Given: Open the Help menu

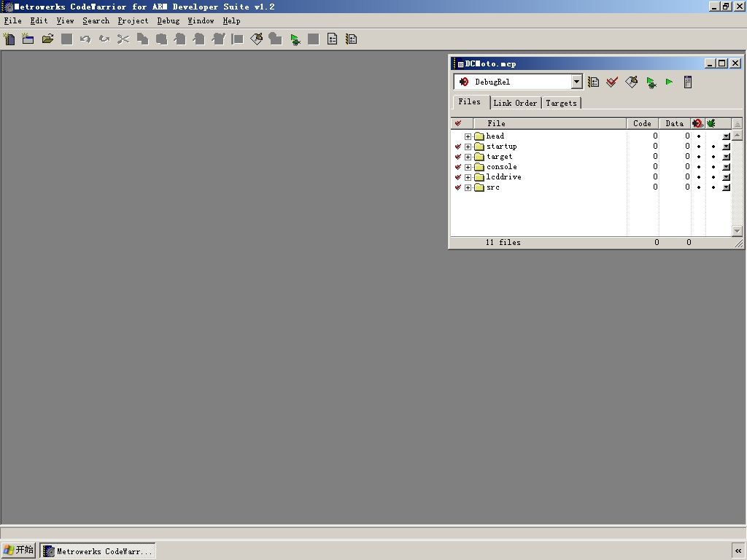Looking at the screenshot, I should [x=231, y=21].
